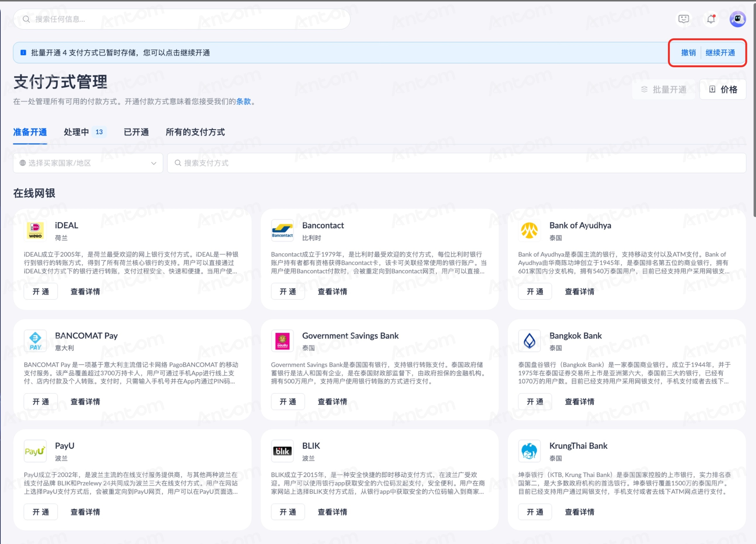
Task: Click 查看详情 for iDEAL
Action: coord(85,292)
